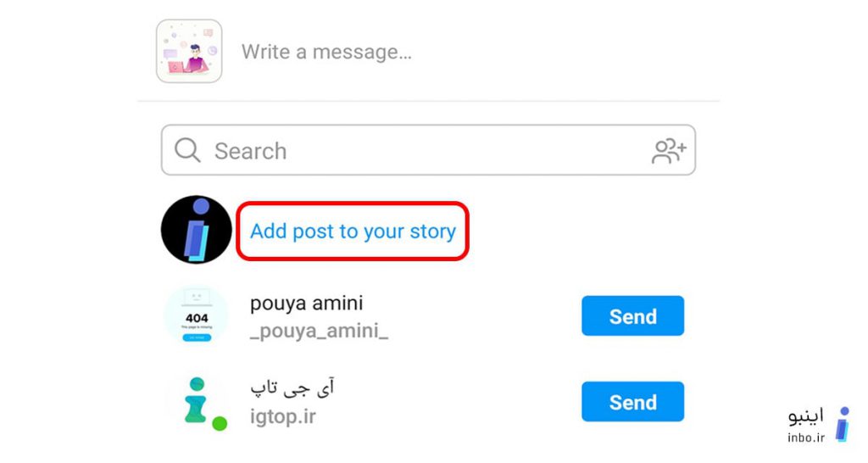Click the igtop.ir username text
The image size is (868, 463).
(x=283, y=416)
